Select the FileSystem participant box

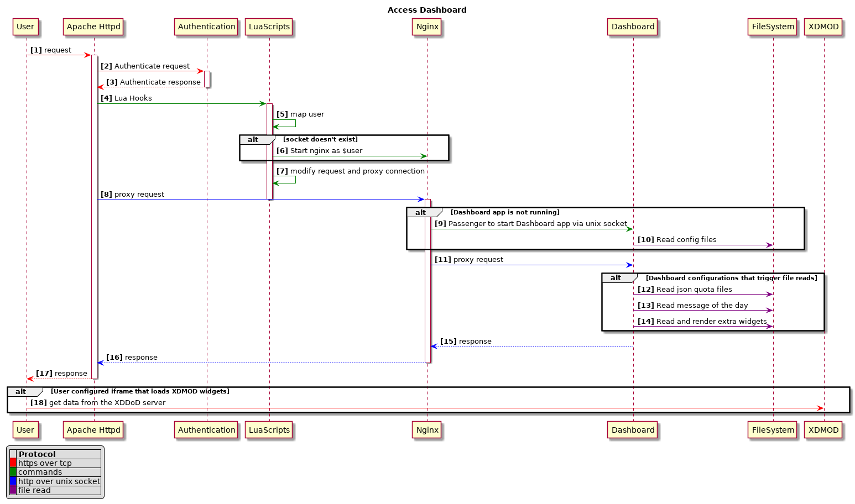pyautogui.click(x=772, y=27)
